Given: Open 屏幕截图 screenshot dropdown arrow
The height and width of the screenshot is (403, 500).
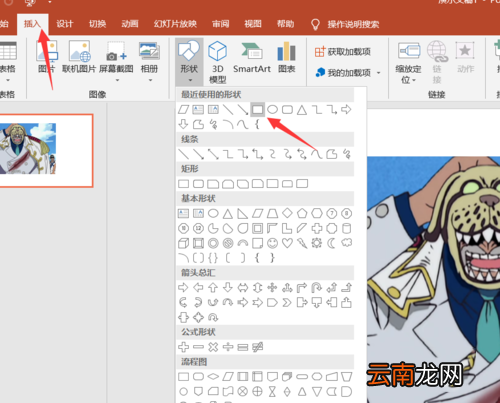Looking at the screenshot, I should [117, 80].
